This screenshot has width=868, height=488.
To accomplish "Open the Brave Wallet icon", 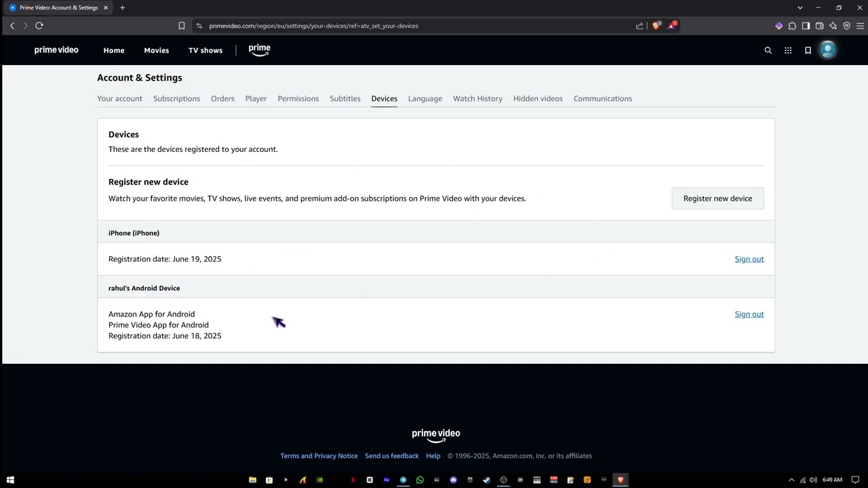I will point(819,26).
